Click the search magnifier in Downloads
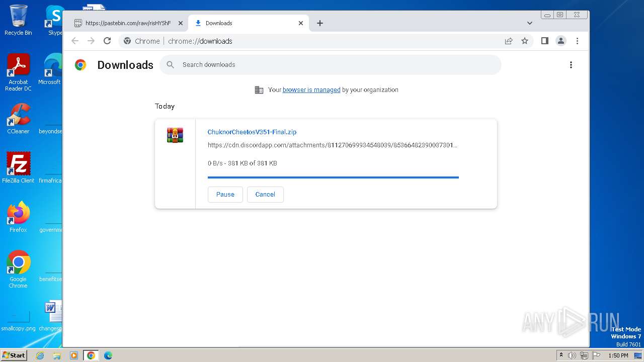 pos(171,65)
